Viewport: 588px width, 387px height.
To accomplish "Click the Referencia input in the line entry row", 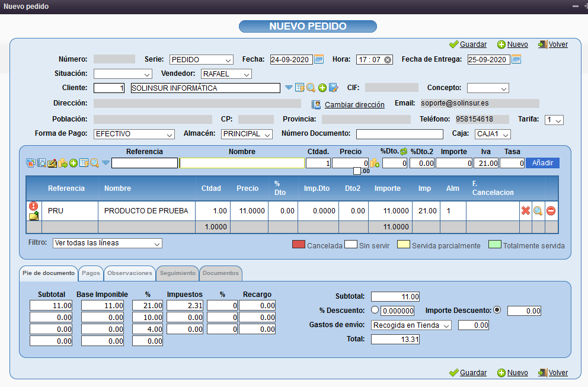I will pyautogui.click(x=145, y=163).
